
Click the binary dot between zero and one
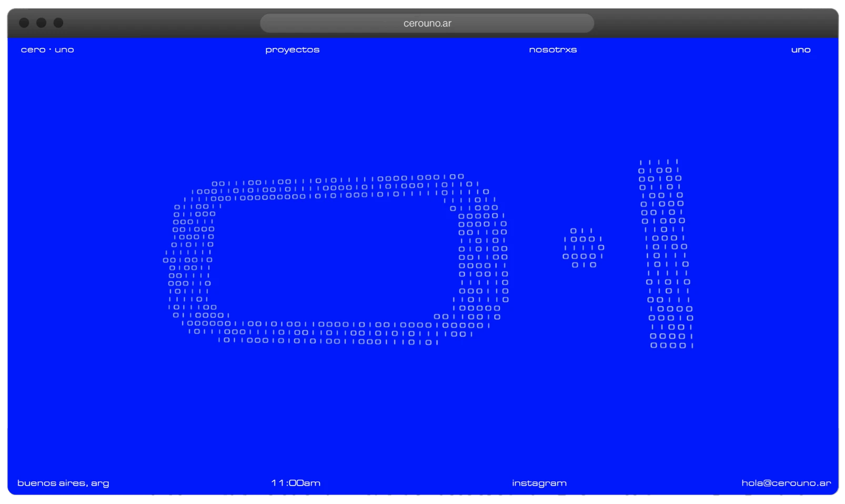point(583,248)
